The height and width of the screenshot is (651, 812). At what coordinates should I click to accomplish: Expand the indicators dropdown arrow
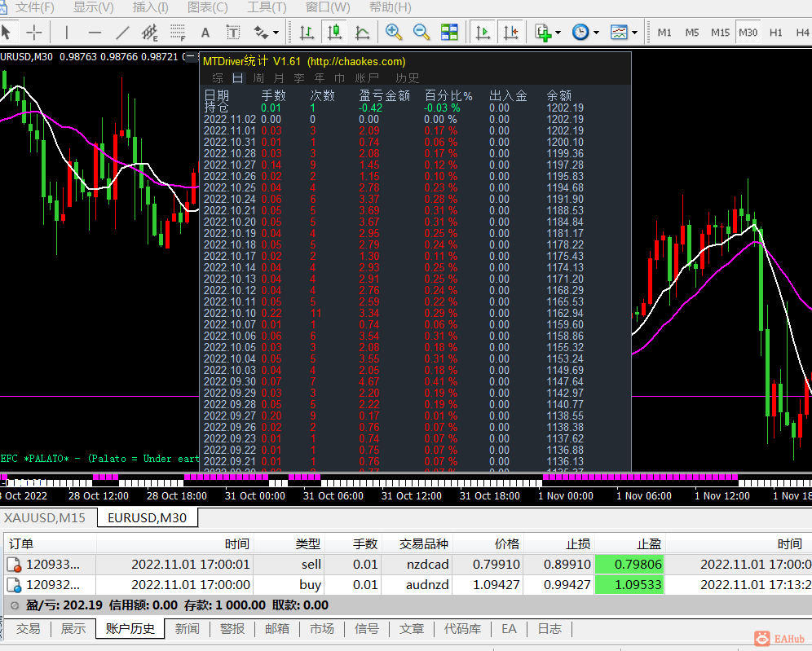[558, 33]
